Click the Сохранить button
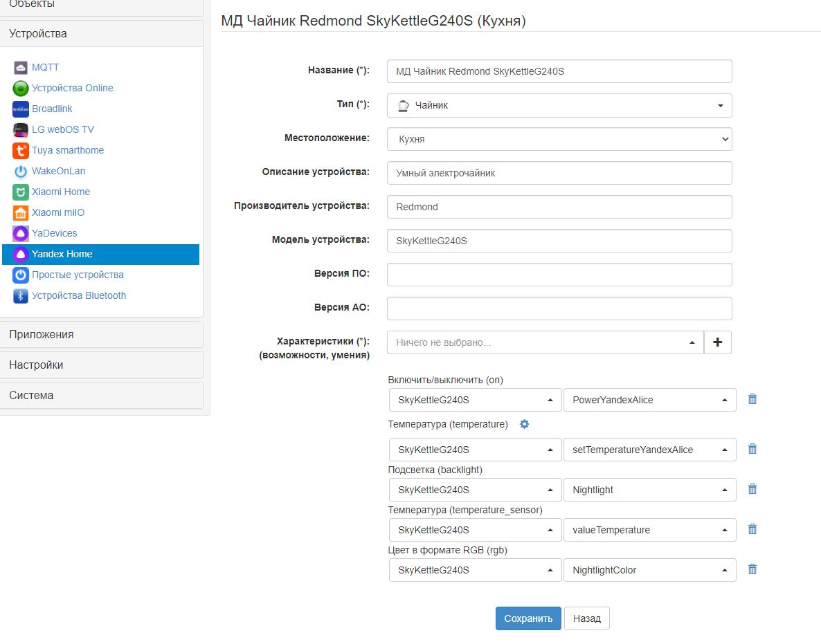821x644 pixels. [528, 618]
